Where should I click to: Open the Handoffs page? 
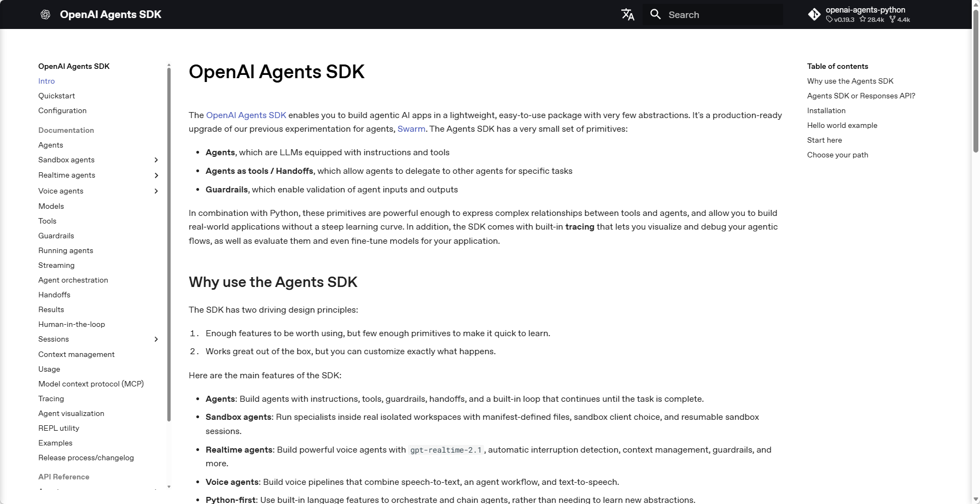click(54, 295)
